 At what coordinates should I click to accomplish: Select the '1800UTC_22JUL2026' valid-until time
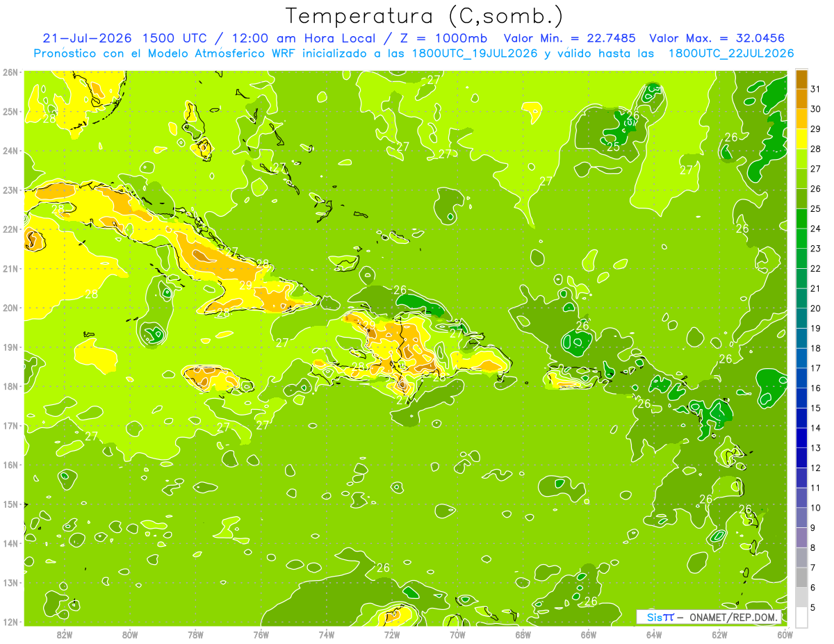(x=730, y=53)
